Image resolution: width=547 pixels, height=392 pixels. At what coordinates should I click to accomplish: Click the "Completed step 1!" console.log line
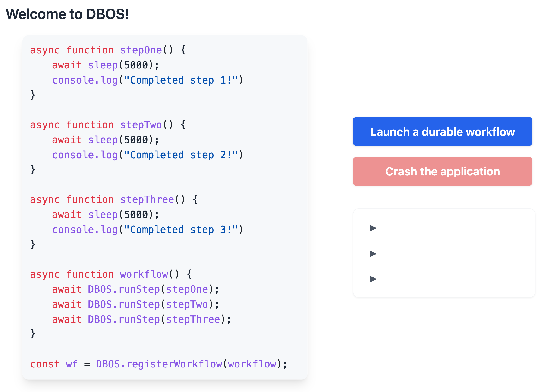pos(148,80)
